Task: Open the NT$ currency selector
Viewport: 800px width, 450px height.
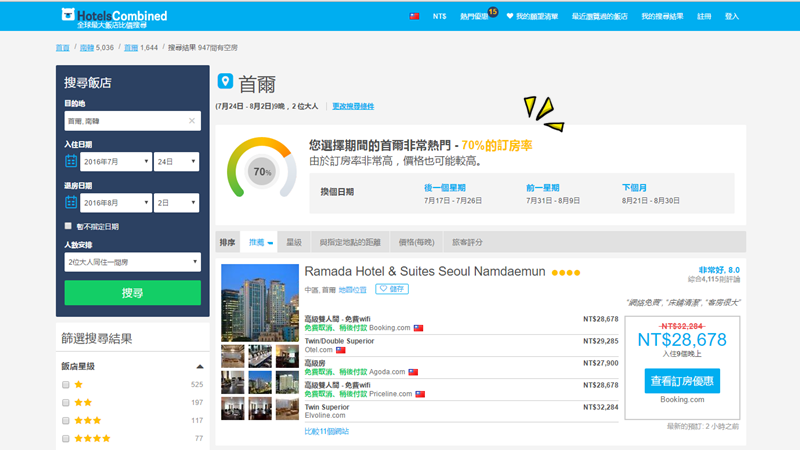Action: tap(439, 16)
